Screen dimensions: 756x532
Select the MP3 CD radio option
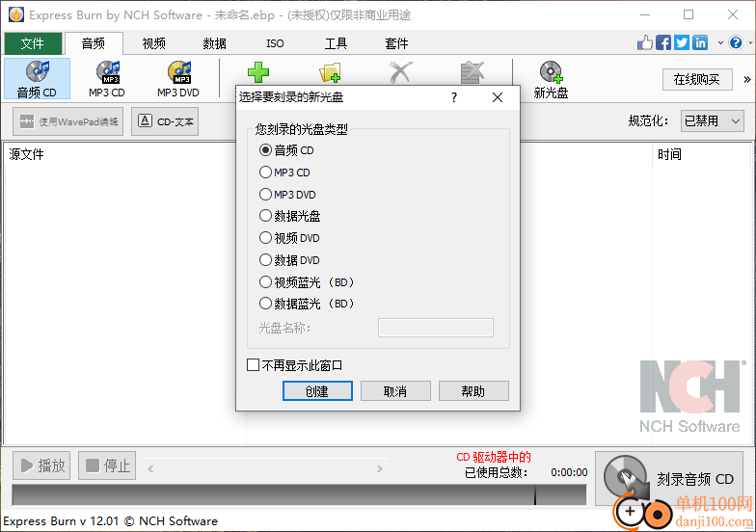265,172
